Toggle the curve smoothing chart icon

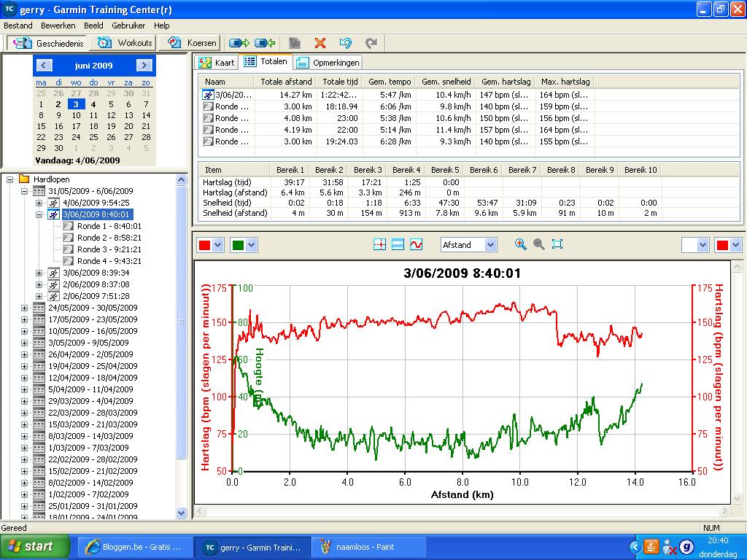[416, 245]
